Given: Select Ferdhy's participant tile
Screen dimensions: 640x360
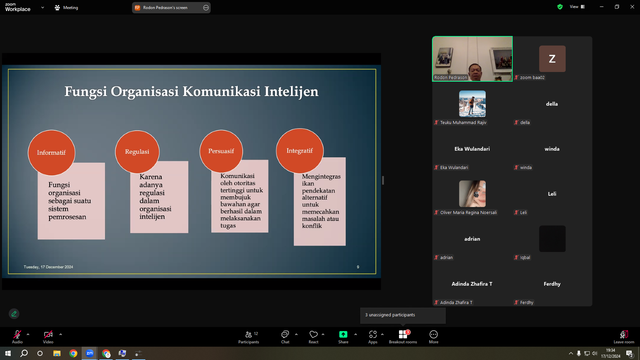Looking at the screenshot, I should (552, 284).
